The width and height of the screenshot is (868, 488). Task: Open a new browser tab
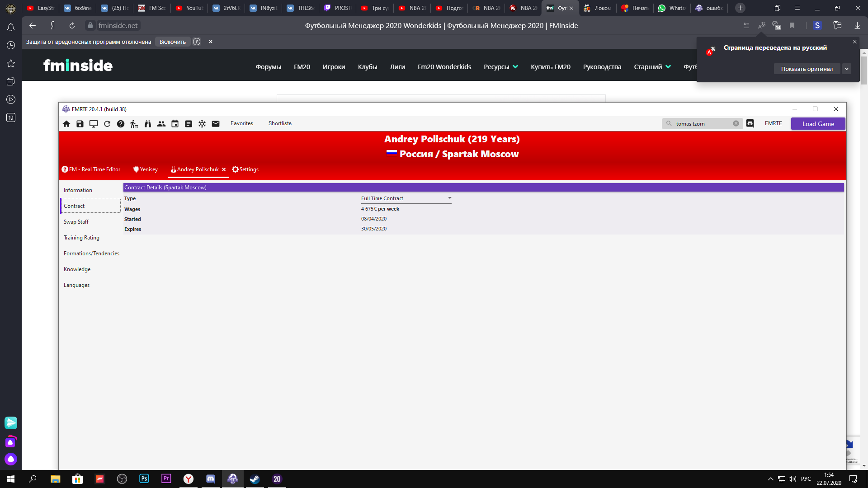[740, 8]
